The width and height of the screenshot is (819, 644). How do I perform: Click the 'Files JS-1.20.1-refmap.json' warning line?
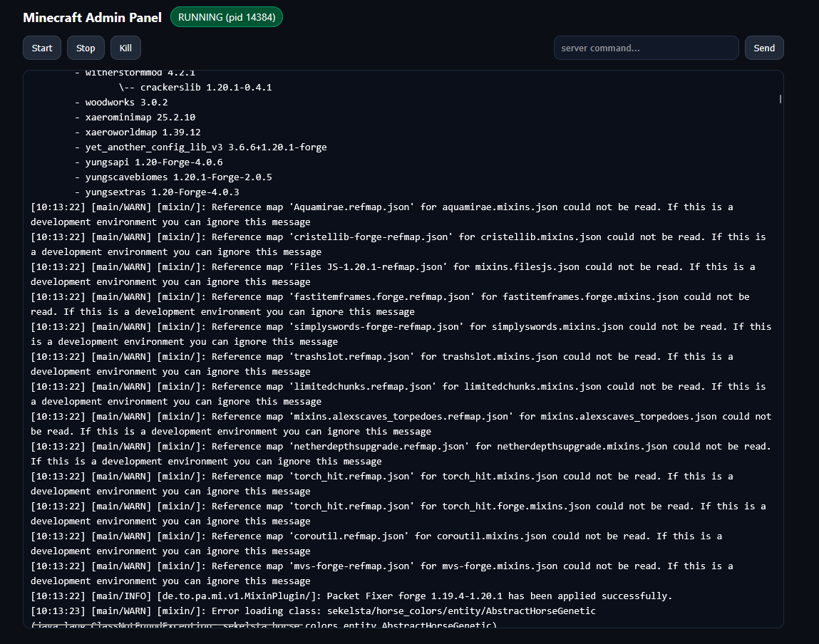[x=393, y=274]
